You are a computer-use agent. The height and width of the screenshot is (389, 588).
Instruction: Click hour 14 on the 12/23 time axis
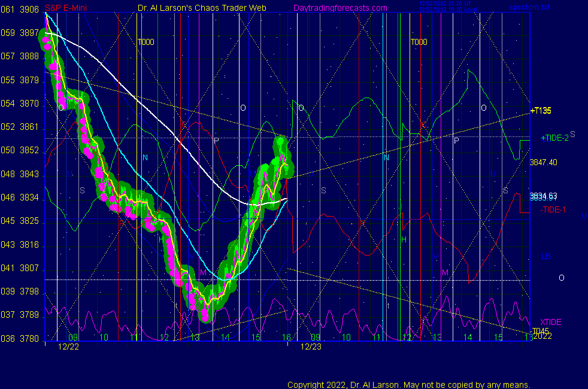[468, 338]
